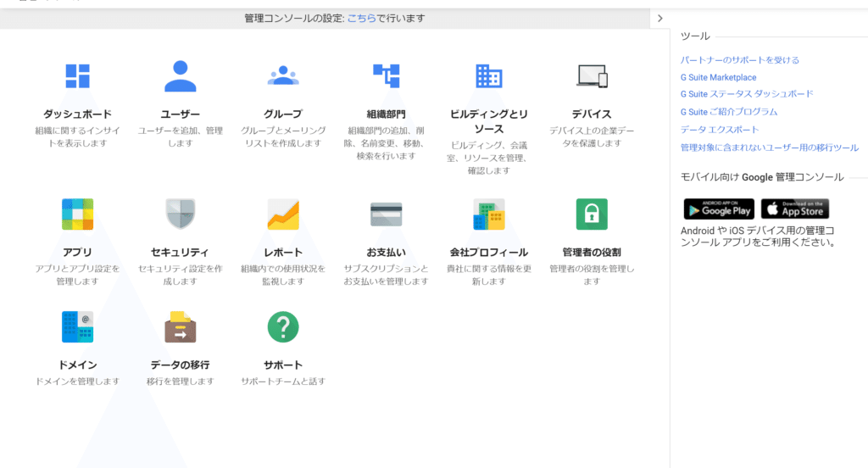The width and height of the screenshot is (868, 468).
Task: Open the レポート reports chart icon
Action: tap(283, 214)
